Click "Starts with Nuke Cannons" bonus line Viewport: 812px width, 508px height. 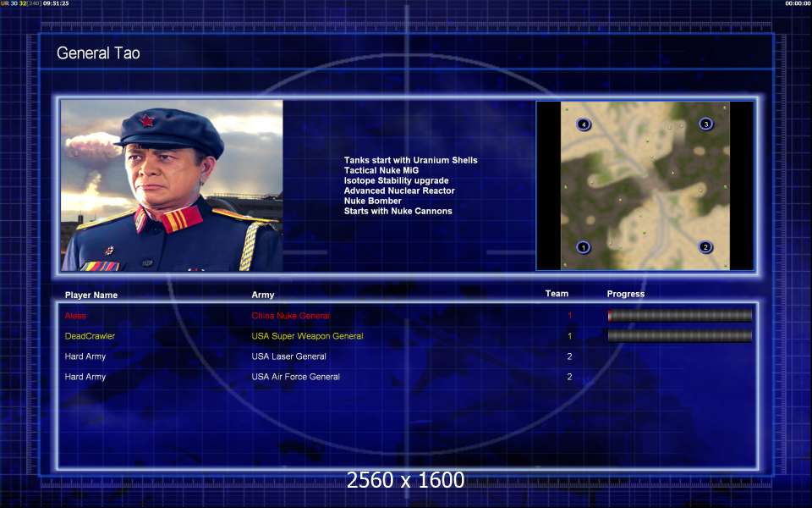pyautogui.click(x=398, y=211)
